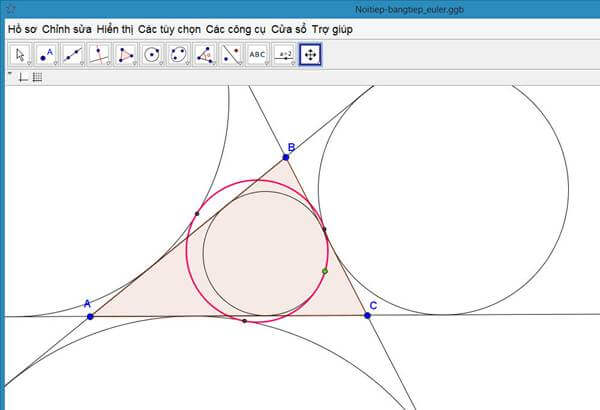Viewport: 600px width, 410px height.
Task: Select the Reflect about line tool
Action: click(x=232, y=55)
